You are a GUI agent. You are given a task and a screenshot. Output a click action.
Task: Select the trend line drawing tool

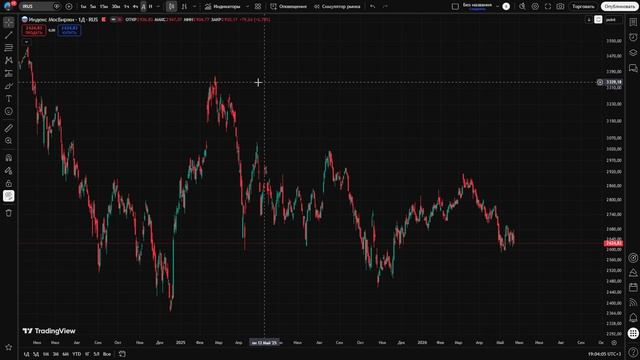coord(9,35)
